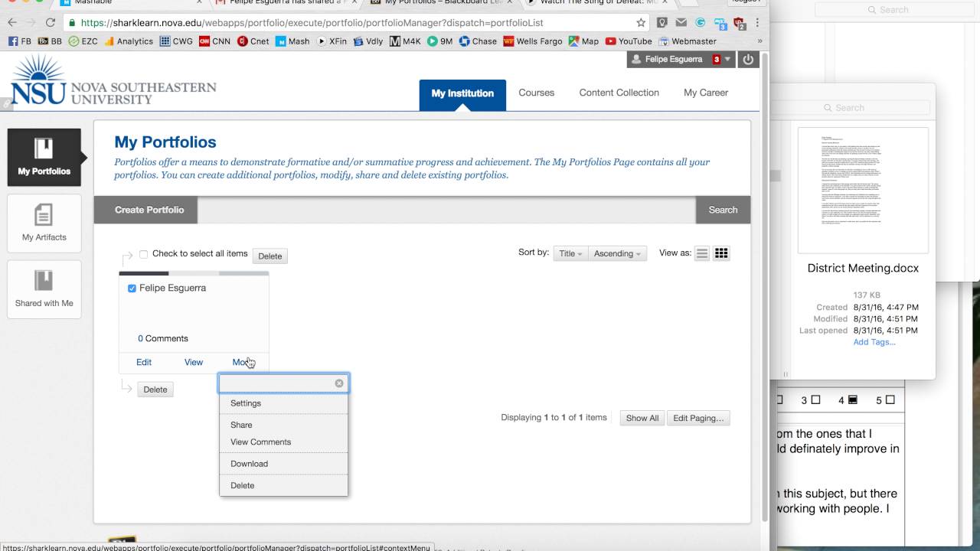Switch to the My Career tab
The width and height of the screenshot is (980, 551).
[x=706, y=93]
